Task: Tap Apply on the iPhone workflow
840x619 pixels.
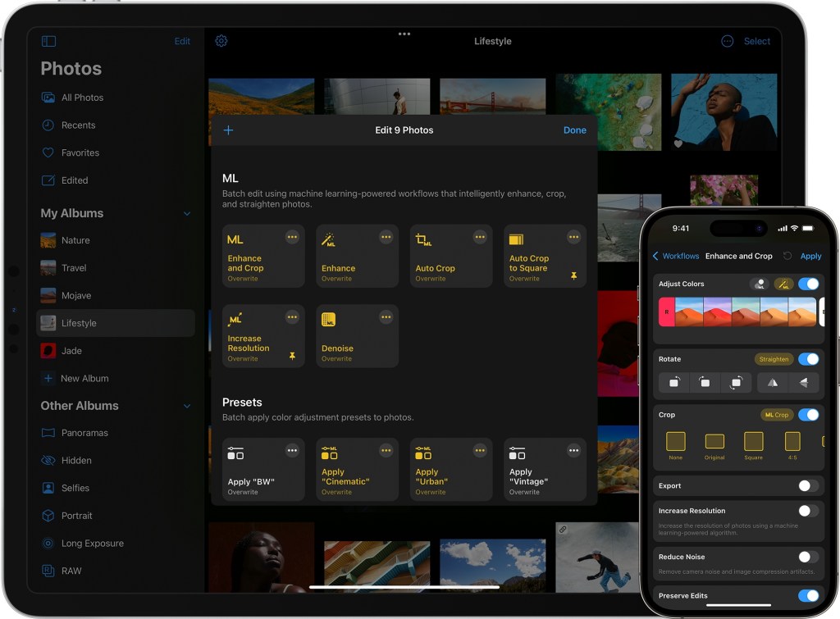Action: (810, 256)
